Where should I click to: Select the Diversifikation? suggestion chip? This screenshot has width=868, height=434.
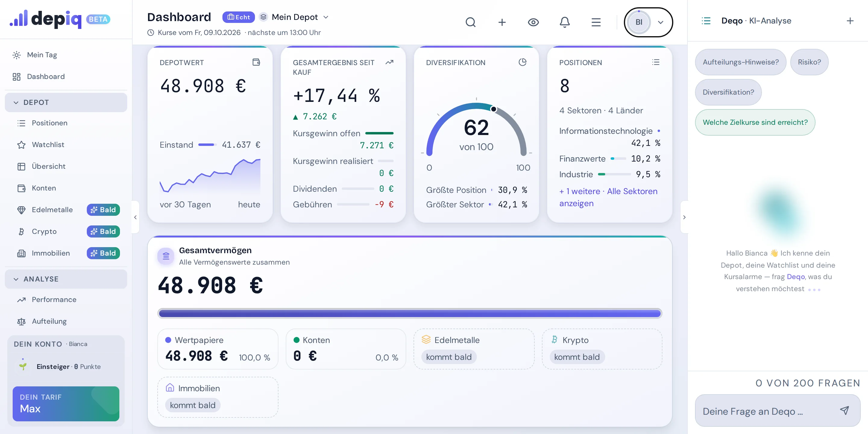pyautogui.click(x=728, y=92)
